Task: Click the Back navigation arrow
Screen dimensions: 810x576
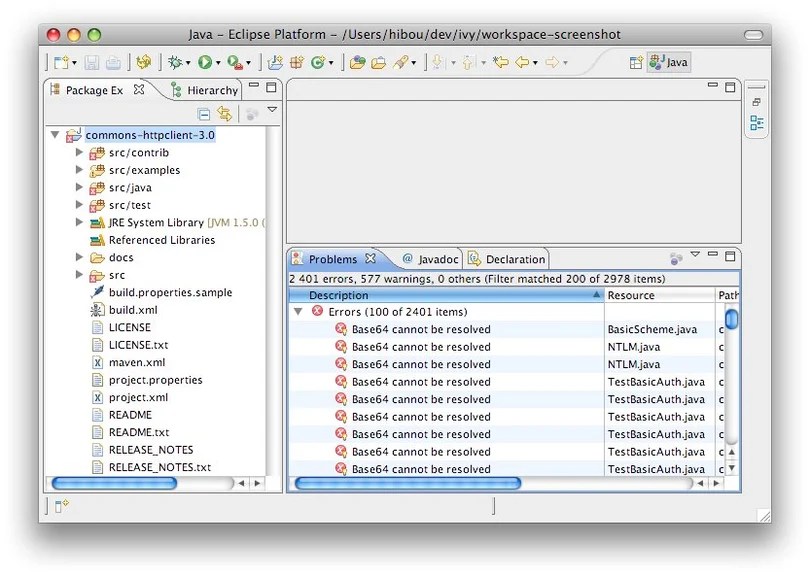Action: pos(522,63)
